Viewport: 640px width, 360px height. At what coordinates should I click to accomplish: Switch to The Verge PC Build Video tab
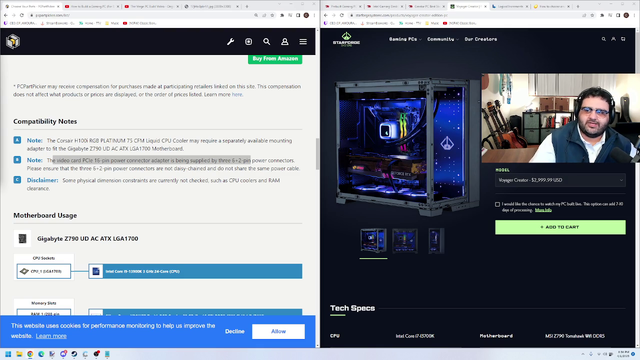151,7
